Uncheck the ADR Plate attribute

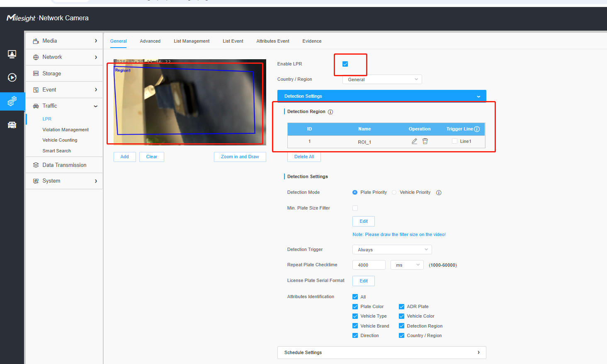401,306
